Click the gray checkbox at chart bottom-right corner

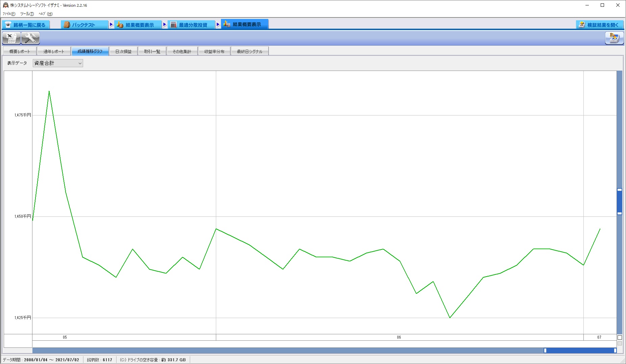620,343
